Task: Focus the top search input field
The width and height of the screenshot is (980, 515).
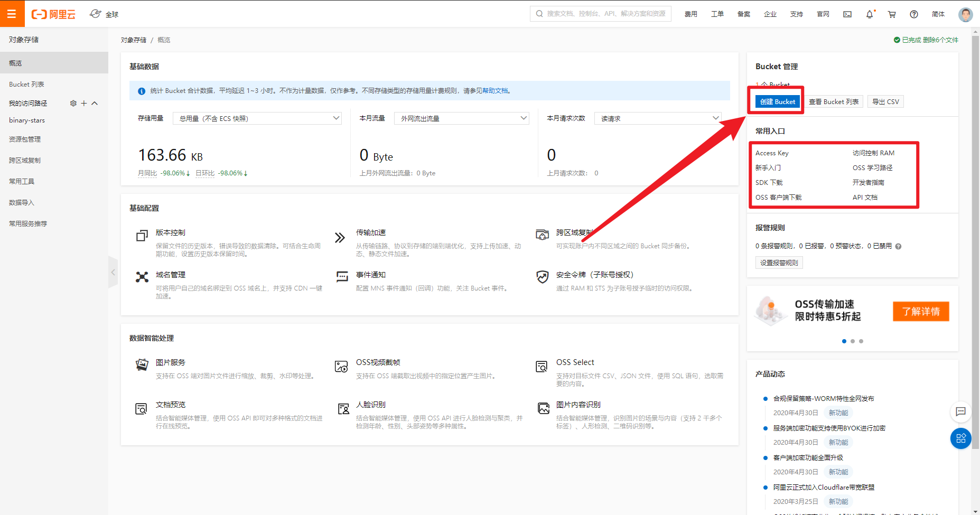Action: tap(601, 14)
